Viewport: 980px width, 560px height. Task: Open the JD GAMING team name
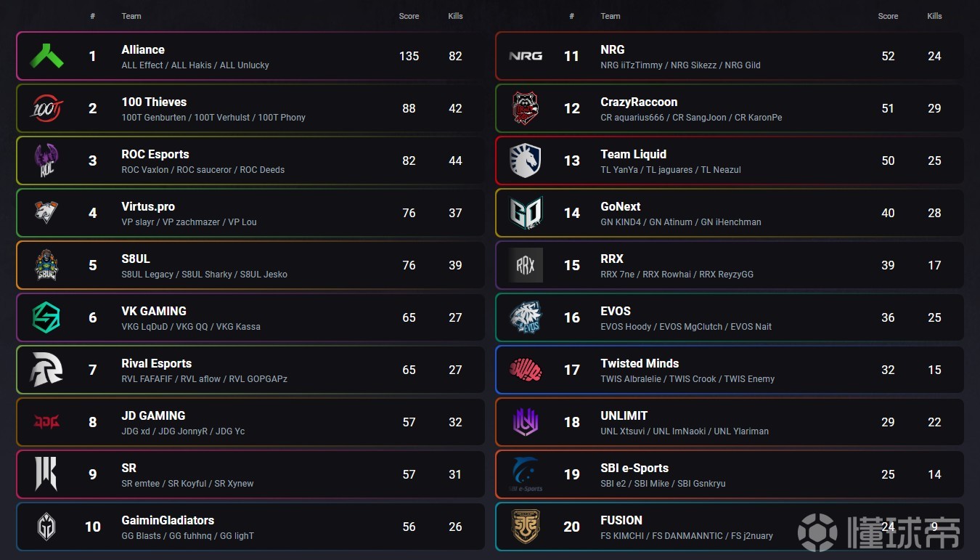click(x=153, y=415)
